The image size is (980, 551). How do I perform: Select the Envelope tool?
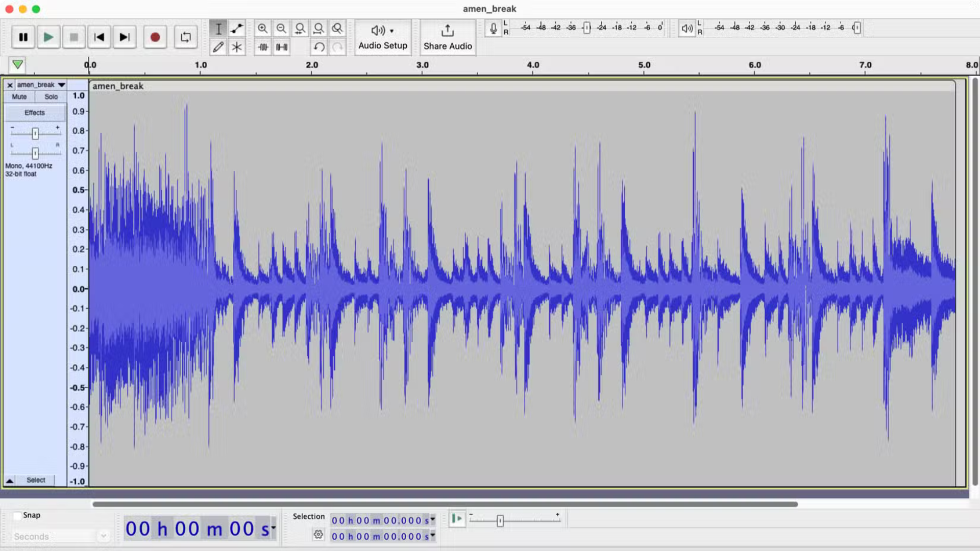click(237, 29)
